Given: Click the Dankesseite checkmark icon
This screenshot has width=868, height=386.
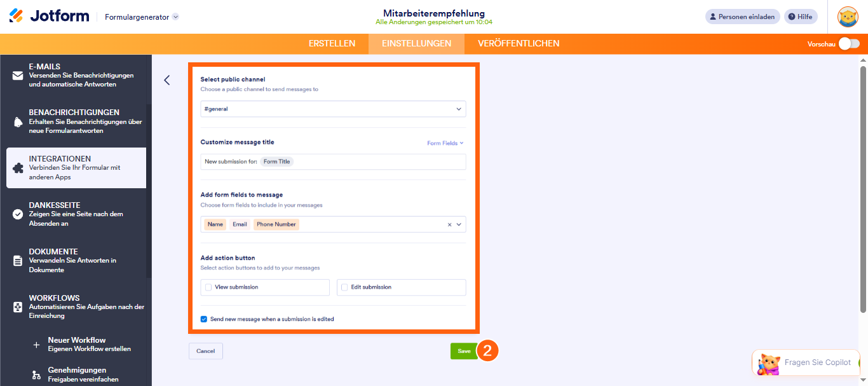Looking at the screenshot, I should pos(18,214).
